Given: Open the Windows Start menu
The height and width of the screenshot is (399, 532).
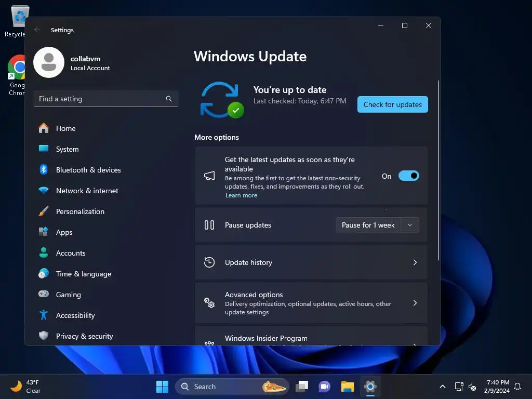Looking at the screenshot, I should (162, 387).
